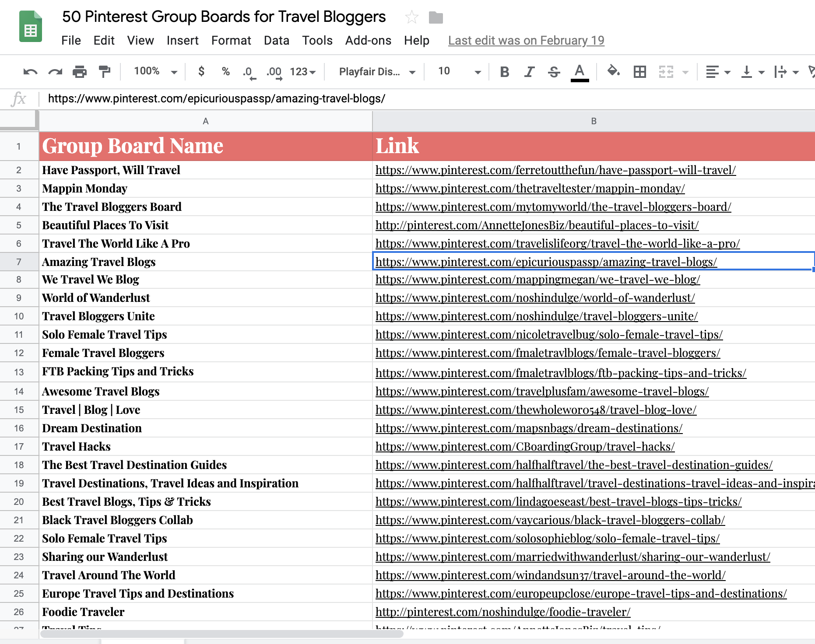Select the 'Travel | Blog | Love' cell
Viewport: 815px width, 644px height.
click(x=206, y=410)
